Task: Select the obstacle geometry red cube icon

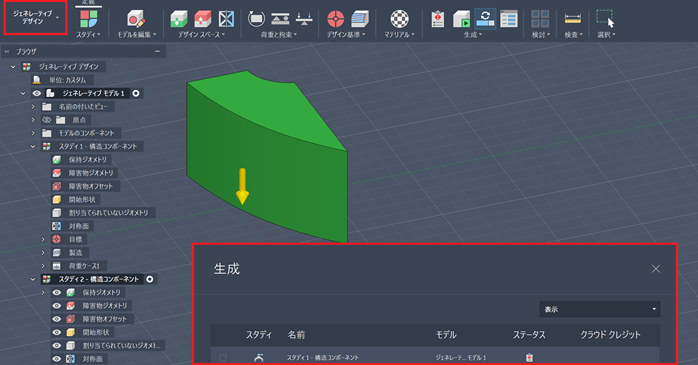Action: click(203, 19)
